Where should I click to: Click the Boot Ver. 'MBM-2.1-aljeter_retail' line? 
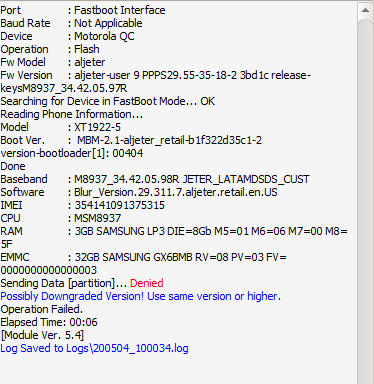click(131, 140)
